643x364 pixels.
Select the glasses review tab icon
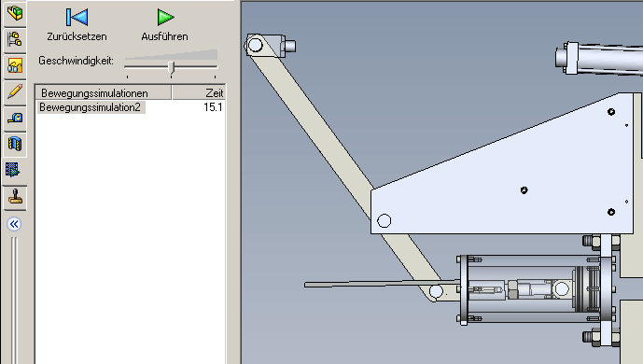[x=15, y=65]
